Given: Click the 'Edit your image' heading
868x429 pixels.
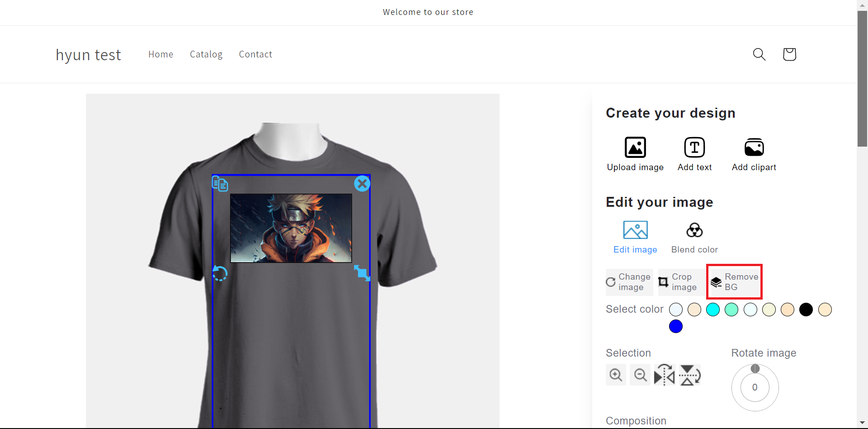Looking at the screenshot, I should pos(660,202).
